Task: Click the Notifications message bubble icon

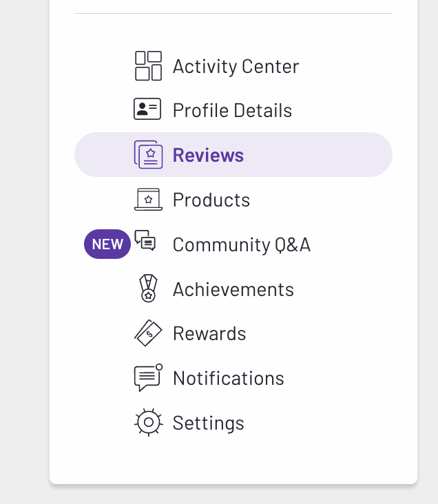Action: point(148,378)
